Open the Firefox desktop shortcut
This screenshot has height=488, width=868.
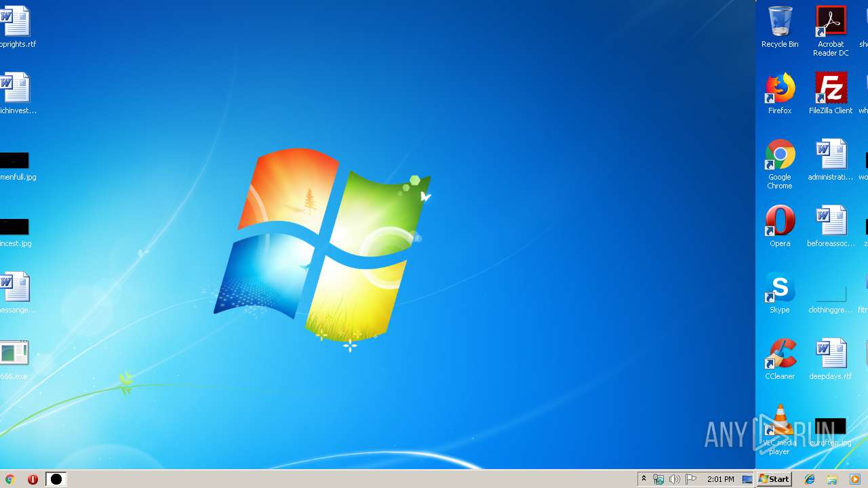point(780,94)
